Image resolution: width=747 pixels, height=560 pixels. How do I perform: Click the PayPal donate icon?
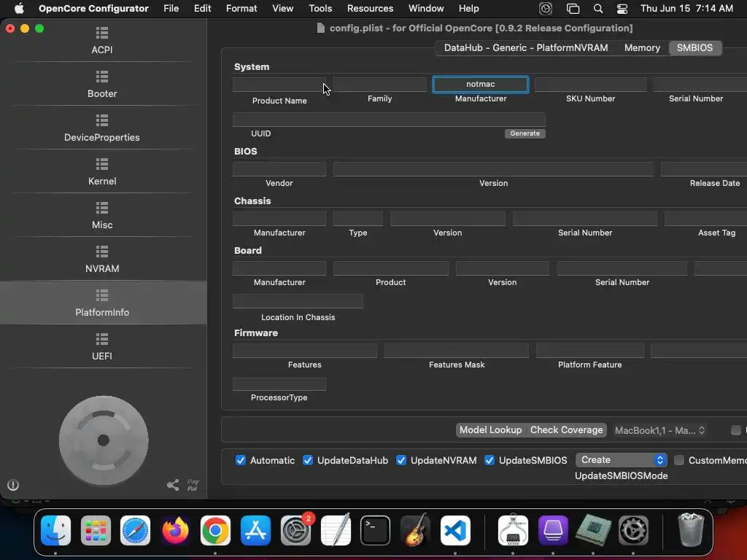(x=193, y=485)
